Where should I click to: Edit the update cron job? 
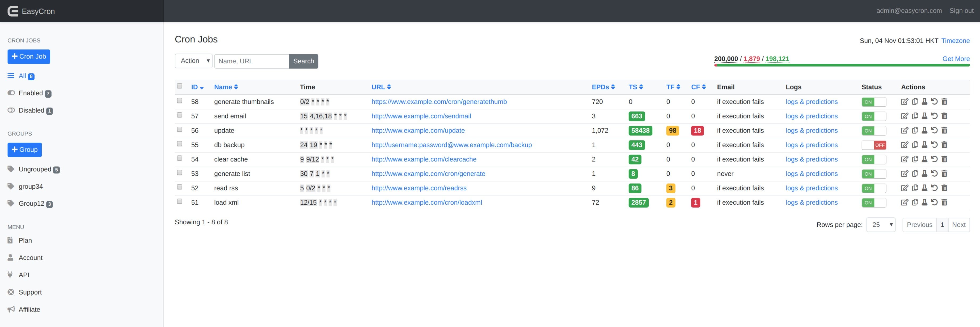tap(904, 130)
